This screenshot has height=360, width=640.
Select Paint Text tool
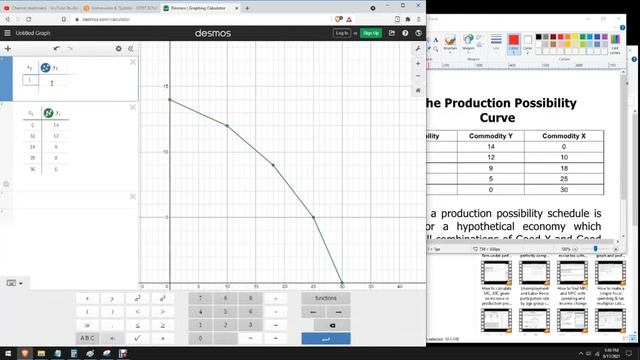click(436, 40)
